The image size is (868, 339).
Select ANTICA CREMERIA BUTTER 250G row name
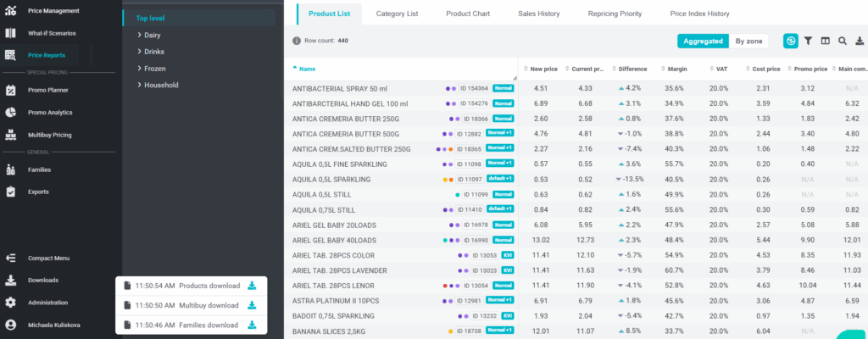(345, 119)
